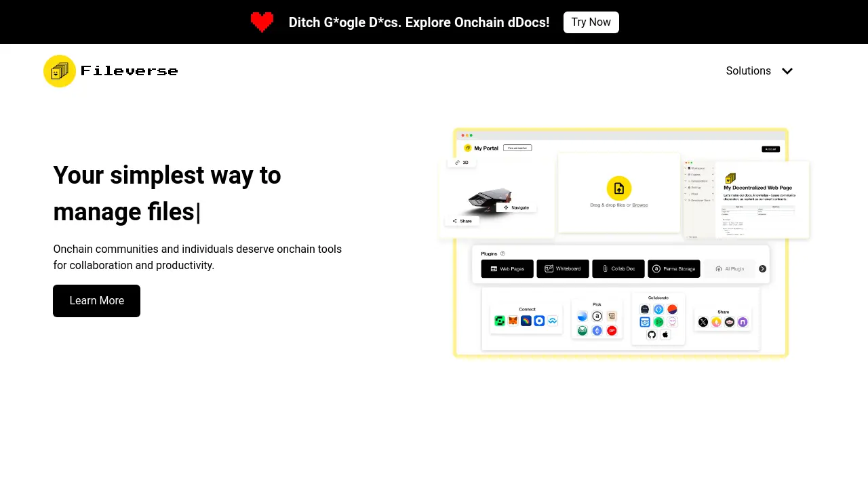
Task: Select the WalletConnect icon under Connect
Action: tap(553, 321)
